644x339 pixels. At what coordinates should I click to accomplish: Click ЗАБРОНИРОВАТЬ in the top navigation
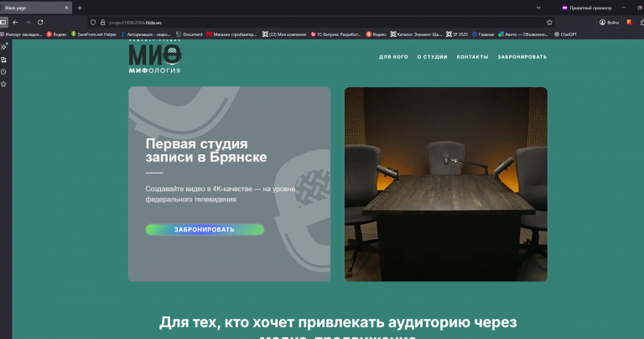tap(522, 57)
